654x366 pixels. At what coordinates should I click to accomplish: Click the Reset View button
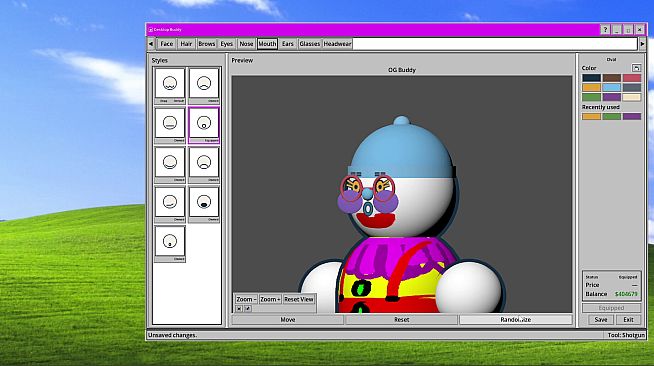pos(299,299)
